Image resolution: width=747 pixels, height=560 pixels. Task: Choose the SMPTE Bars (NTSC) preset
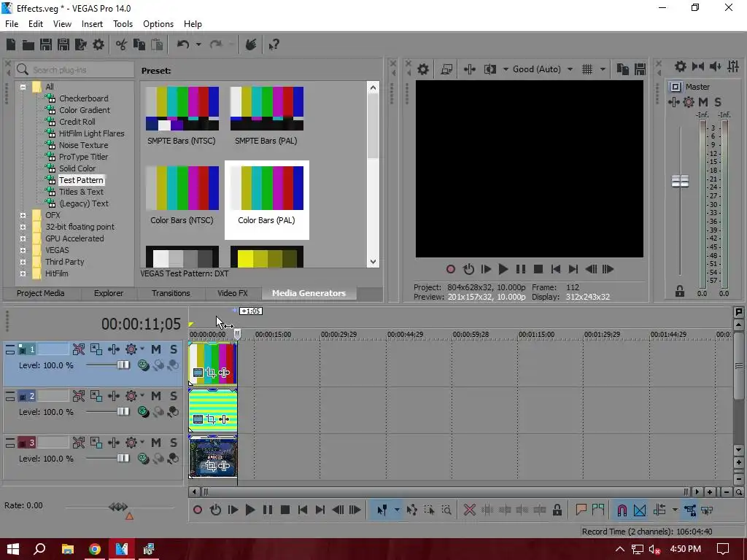pyautogui.click(x=182, y=115)
